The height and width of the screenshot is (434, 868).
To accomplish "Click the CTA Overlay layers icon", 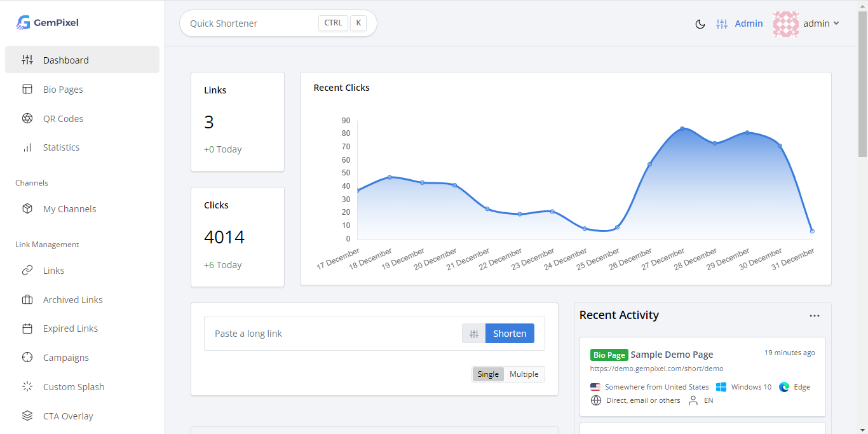I will click(x=27, y=416).
